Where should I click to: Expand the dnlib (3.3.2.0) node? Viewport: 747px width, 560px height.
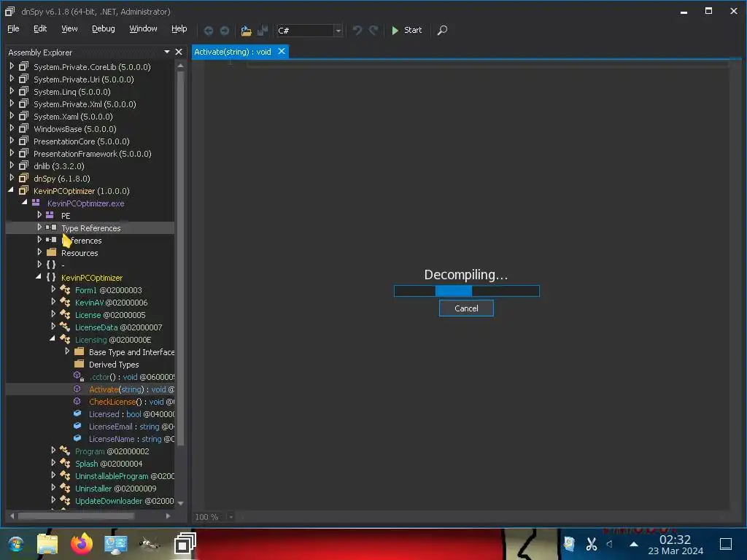pos(12,166)
